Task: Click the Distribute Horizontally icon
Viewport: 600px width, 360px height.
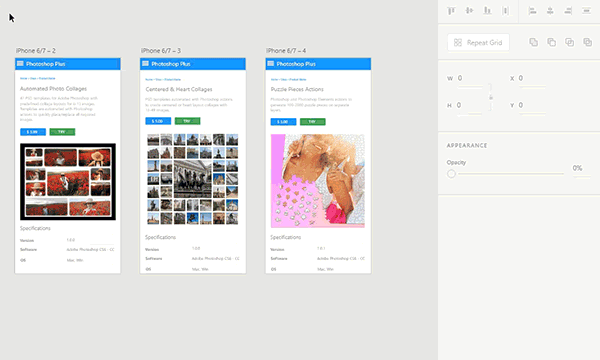Action: [586, 11]
